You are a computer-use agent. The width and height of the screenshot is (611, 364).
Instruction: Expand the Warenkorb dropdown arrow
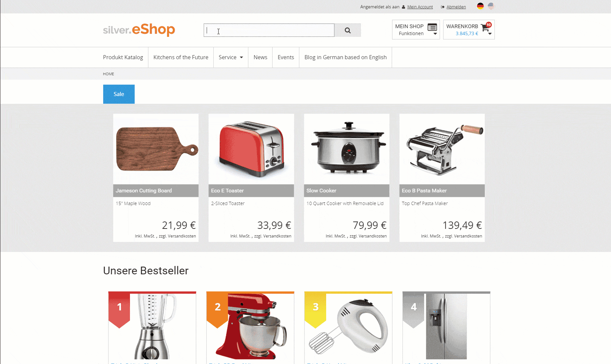pyautogui.click(x=490, y=34)
